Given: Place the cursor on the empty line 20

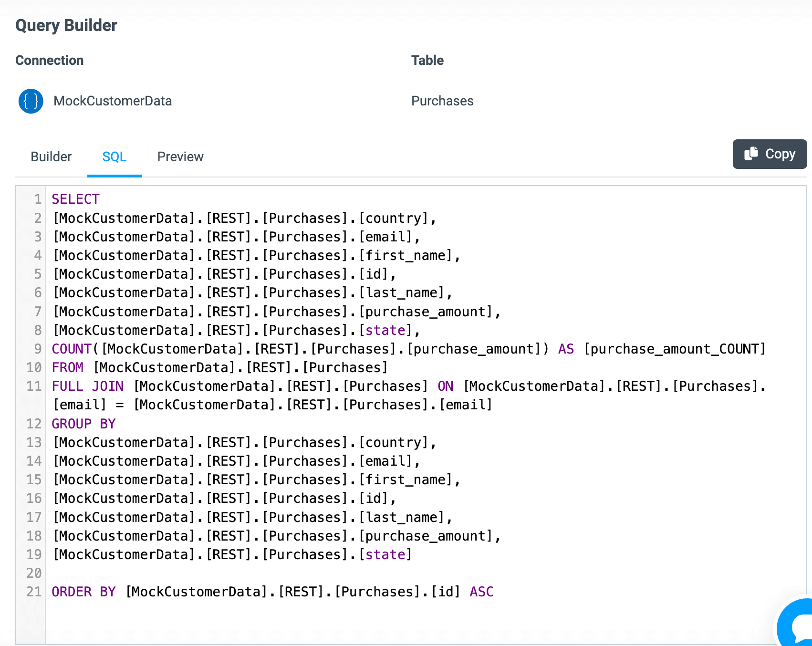Looking at the screenshot, I should pyautogui.click(x=143, y=573).
